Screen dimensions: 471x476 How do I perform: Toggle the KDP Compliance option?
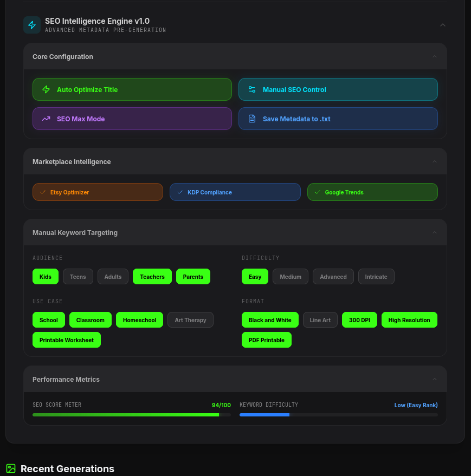click(x=235, y=192)
